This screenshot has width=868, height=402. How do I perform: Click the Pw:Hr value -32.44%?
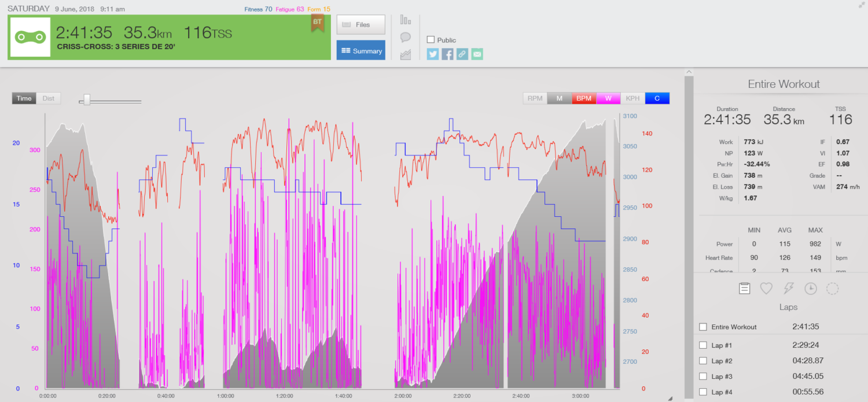point(758,164)
